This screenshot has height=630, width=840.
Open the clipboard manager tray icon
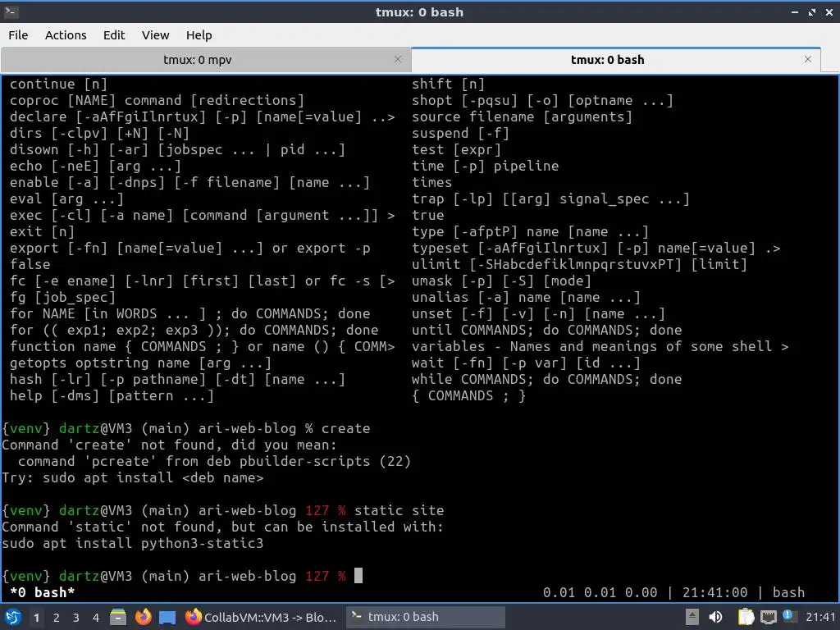746,617
